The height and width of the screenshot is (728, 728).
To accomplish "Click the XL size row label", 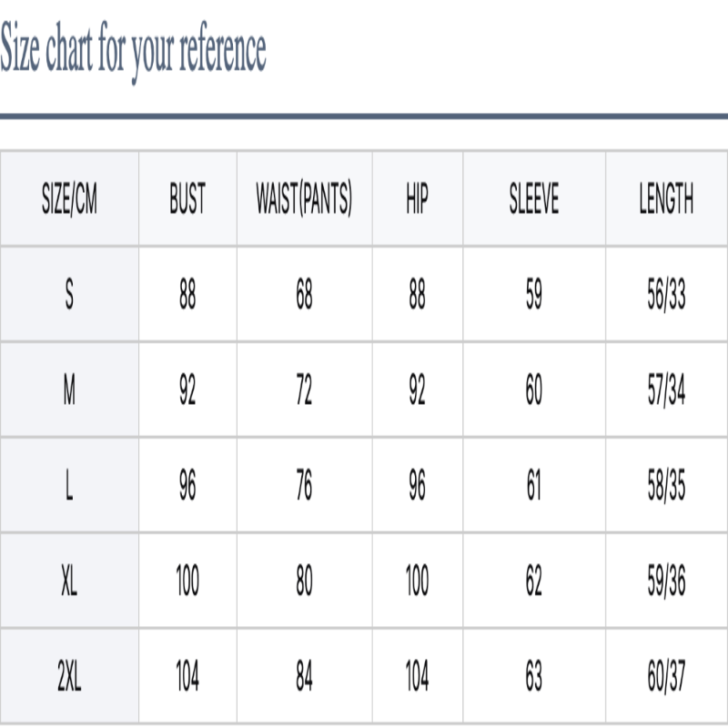I will coord(69,581).
